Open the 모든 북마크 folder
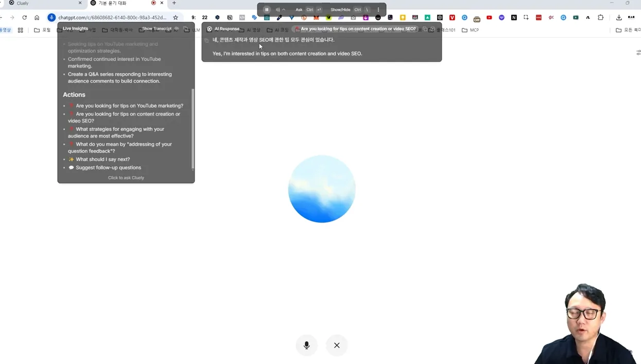Screen dimensions: 641x364 (x=628, y=30)
